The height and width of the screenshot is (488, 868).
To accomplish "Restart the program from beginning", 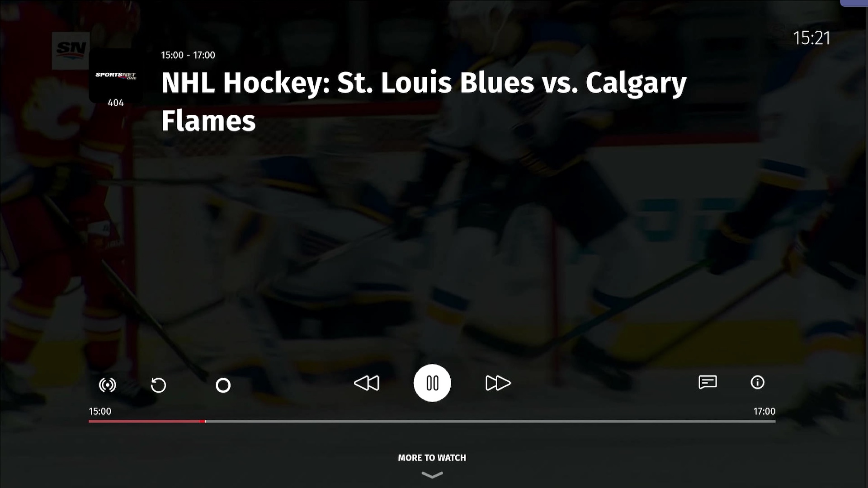I will 158,385.
